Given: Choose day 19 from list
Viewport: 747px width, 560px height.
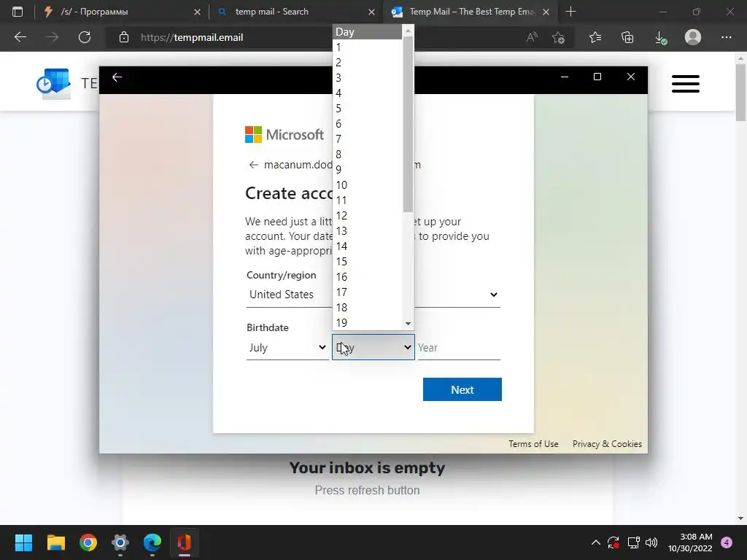Looking at the screenshot, I should [x=368, y=323].
